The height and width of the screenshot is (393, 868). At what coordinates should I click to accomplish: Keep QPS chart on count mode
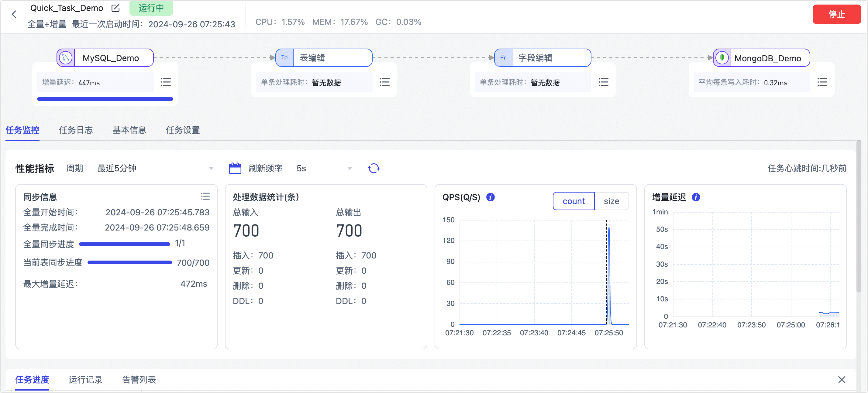pos(573,201)
